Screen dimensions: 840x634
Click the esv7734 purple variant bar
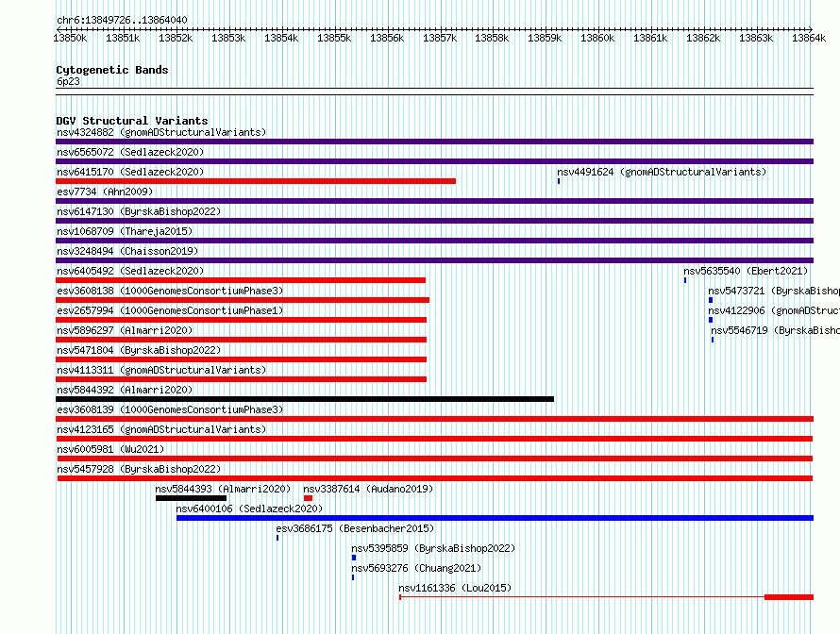(434, 201)
